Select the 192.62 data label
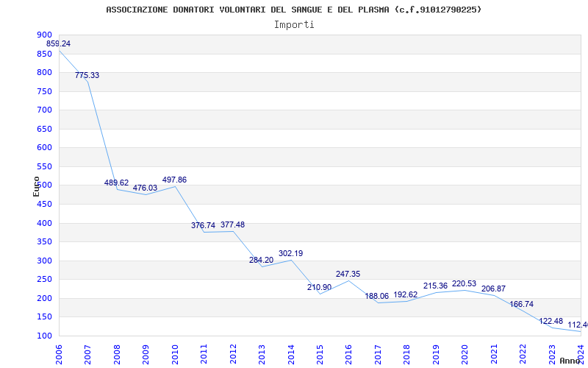The width and height of the screenshot is (588, 368). 406,295
